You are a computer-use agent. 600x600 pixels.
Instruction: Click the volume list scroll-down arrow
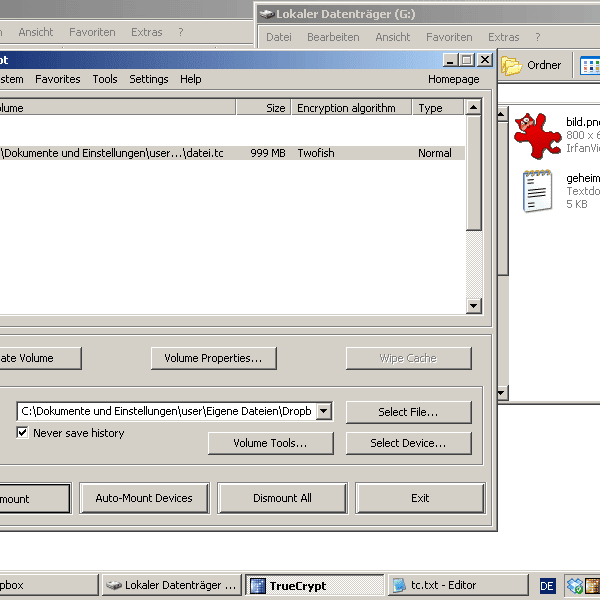473,305
